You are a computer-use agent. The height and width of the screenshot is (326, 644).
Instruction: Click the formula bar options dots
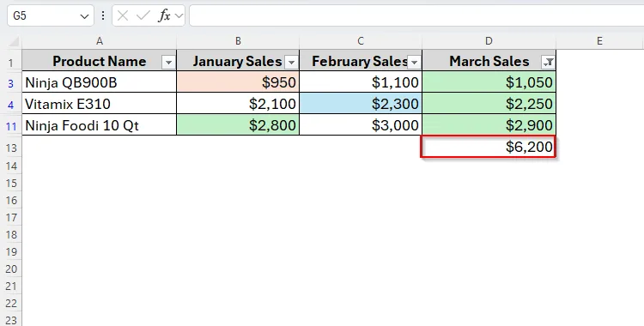click(103, 16)
